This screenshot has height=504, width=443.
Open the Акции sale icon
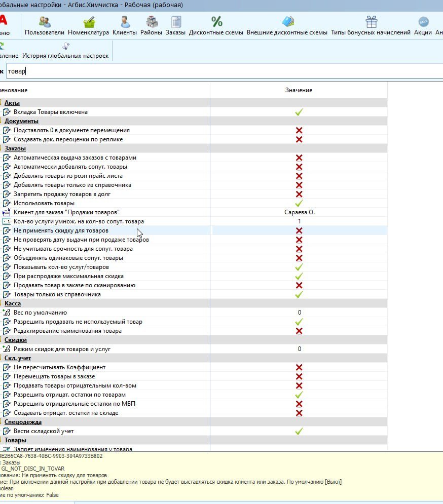click(x=423, y=22)
